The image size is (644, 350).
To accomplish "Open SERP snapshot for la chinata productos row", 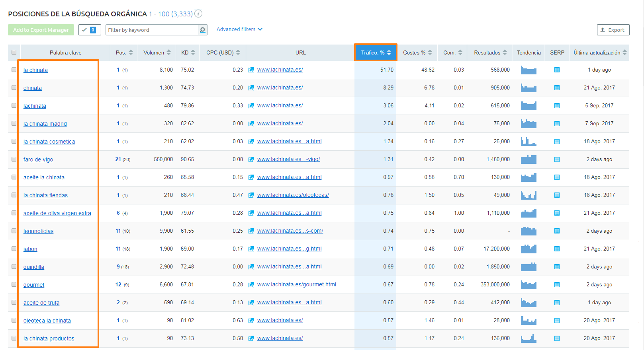I will click(557, 338).
